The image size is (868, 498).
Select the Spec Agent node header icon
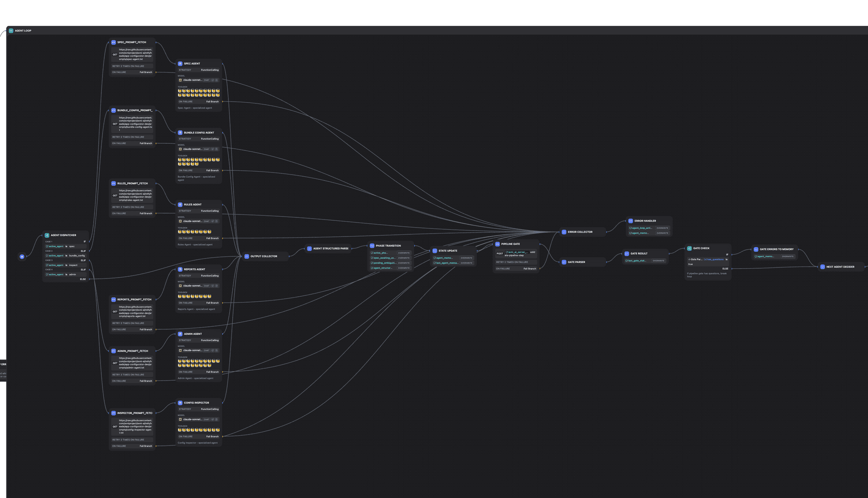181,64
